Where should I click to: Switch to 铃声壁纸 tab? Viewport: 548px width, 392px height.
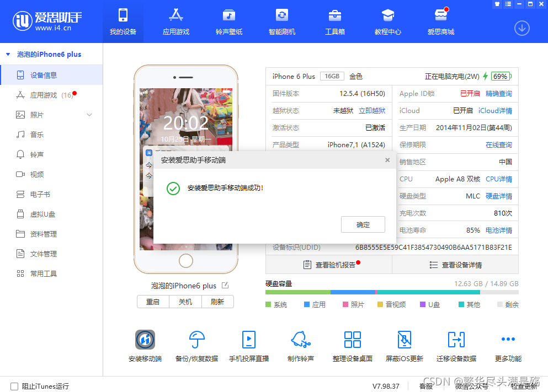[x=229, y=22]
